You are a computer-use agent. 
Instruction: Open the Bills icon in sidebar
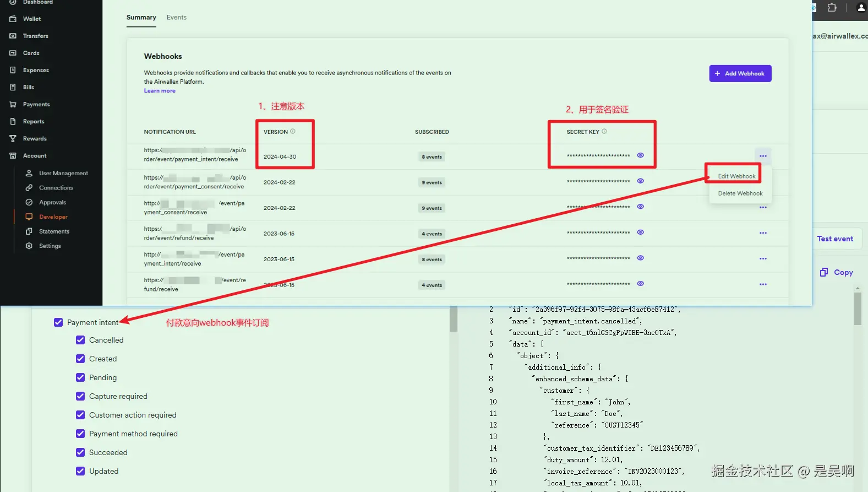coord(13,87)
